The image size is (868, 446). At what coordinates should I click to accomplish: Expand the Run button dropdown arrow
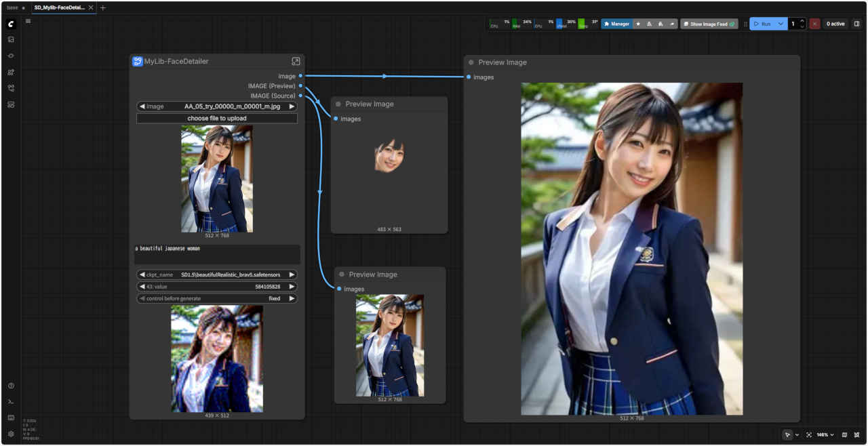[781, 24]
